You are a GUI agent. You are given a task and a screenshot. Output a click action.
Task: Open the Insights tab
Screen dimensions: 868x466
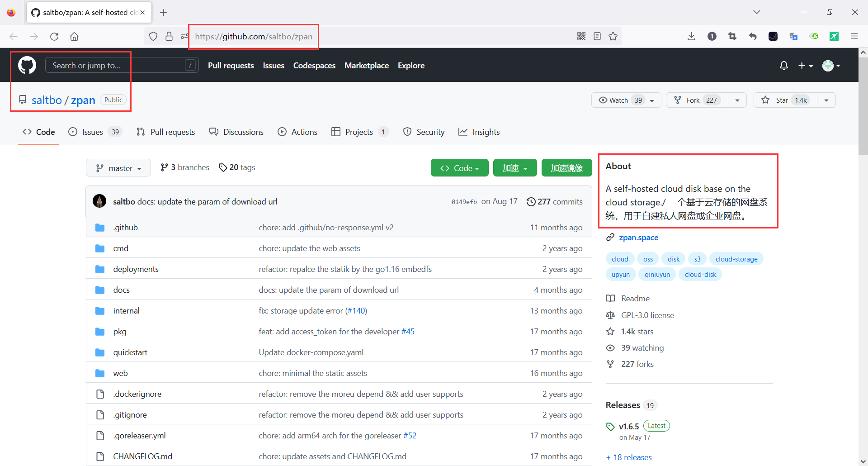point(479,132)
